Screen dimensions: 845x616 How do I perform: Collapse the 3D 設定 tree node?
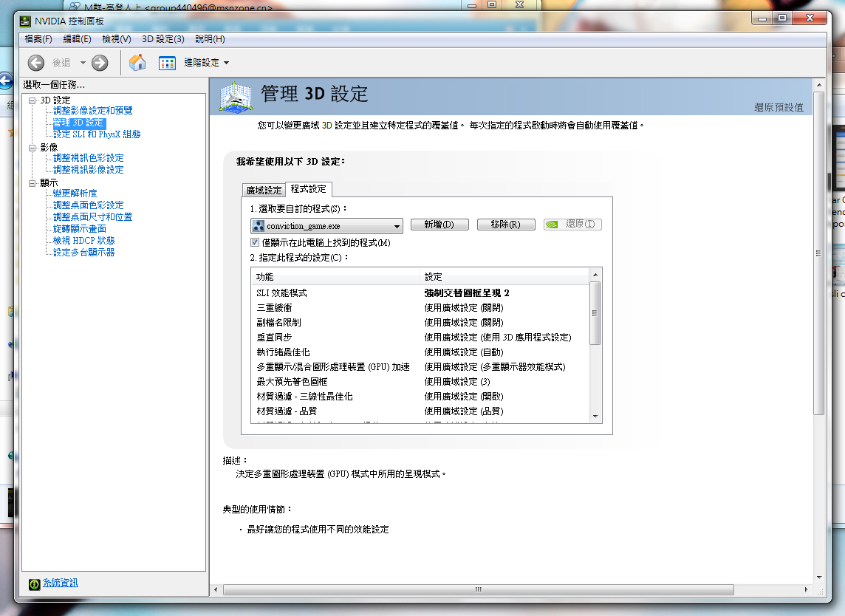[x=32, y=100]
